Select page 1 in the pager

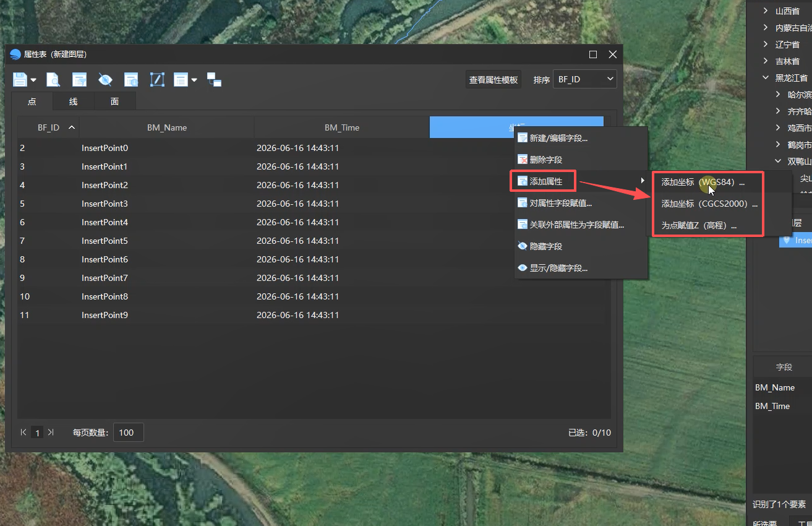click(37, 433)
